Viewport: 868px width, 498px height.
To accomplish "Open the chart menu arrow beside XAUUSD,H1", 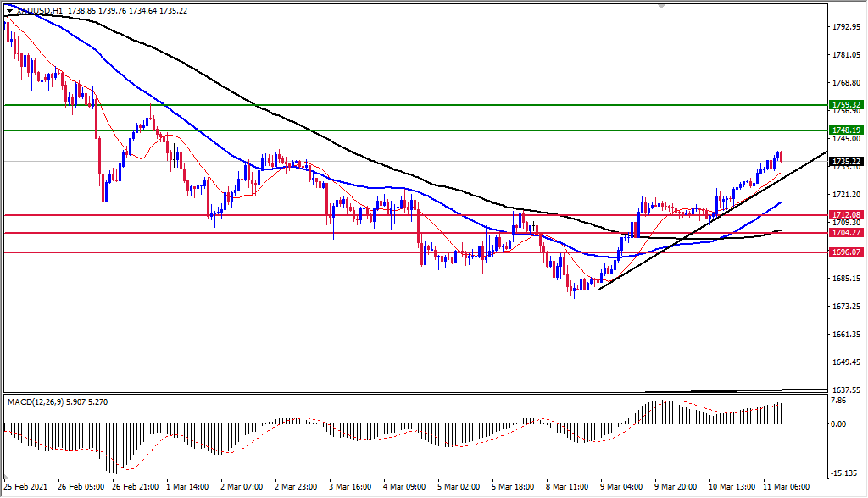I will click(10, 11).
